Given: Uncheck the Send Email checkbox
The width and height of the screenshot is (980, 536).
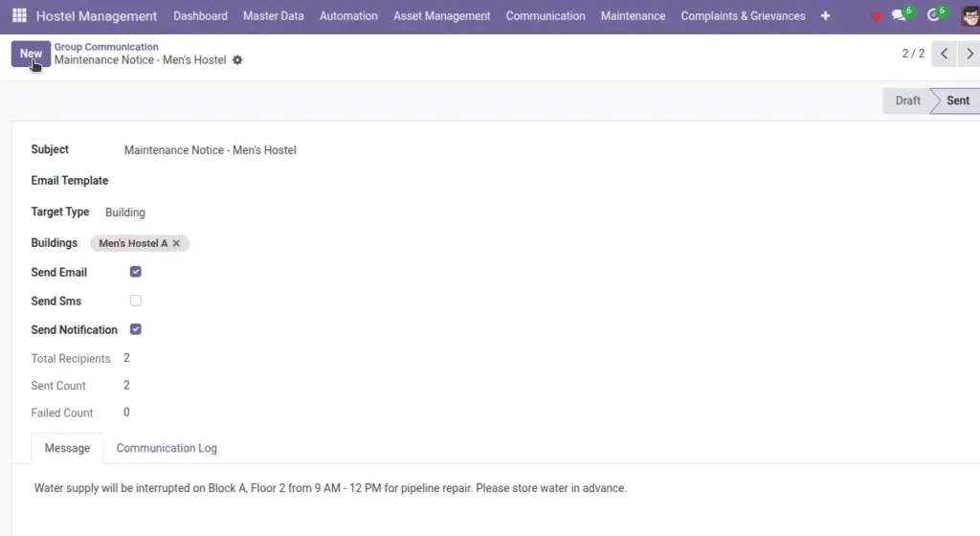Looking at the screenshot, I should point(136,272).
